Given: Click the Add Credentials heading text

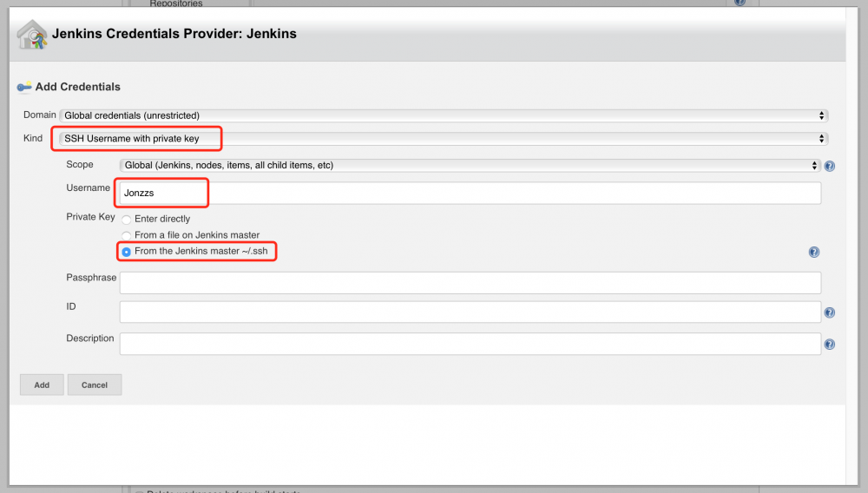Looking at the screenshot, I should tap(77, 87).
